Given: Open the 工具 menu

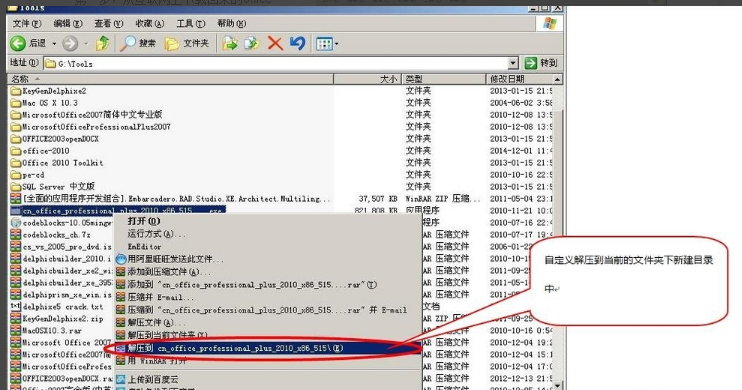Looking at the screenshot, I should click(191, 23).
